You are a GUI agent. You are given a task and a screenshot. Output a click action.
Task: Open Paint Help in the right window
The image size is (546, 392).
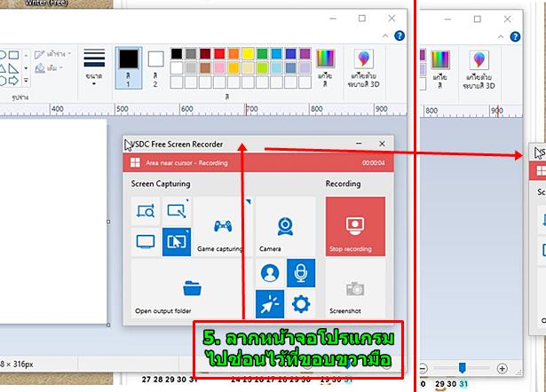tap(515, 36)
